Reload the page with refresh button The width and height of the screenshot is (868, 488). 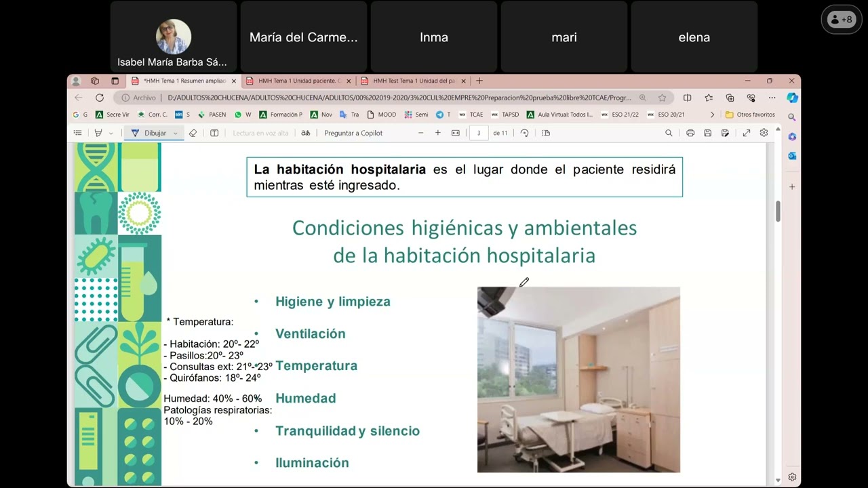100,98
